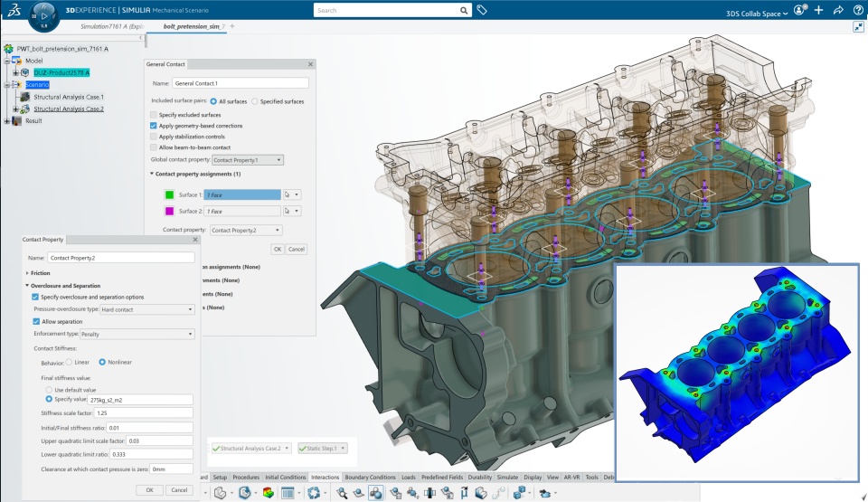The height and width of the screenshot is (502, 868).
Task: Click the contact property table icon
Action: click(x=396, y=493)
